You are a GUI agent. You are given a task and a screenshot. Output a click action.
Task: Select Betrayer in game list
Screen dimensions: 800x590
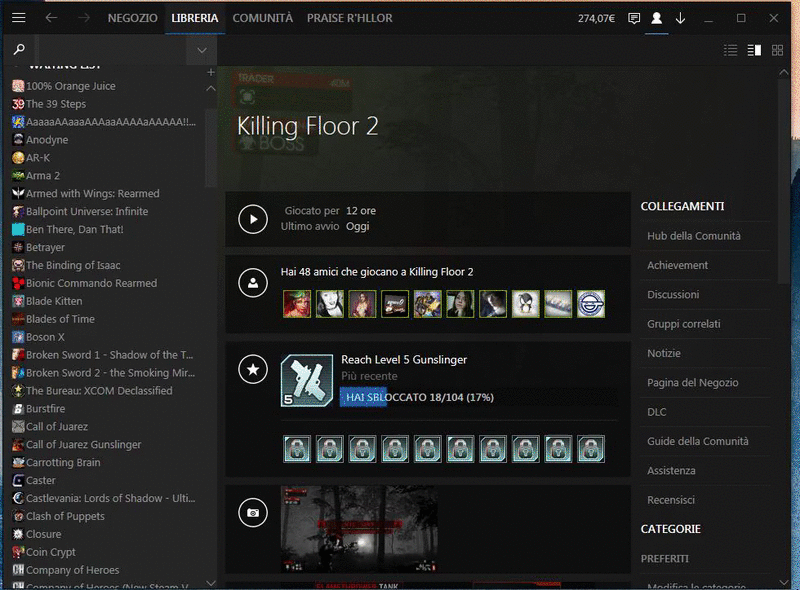(45, 248)
